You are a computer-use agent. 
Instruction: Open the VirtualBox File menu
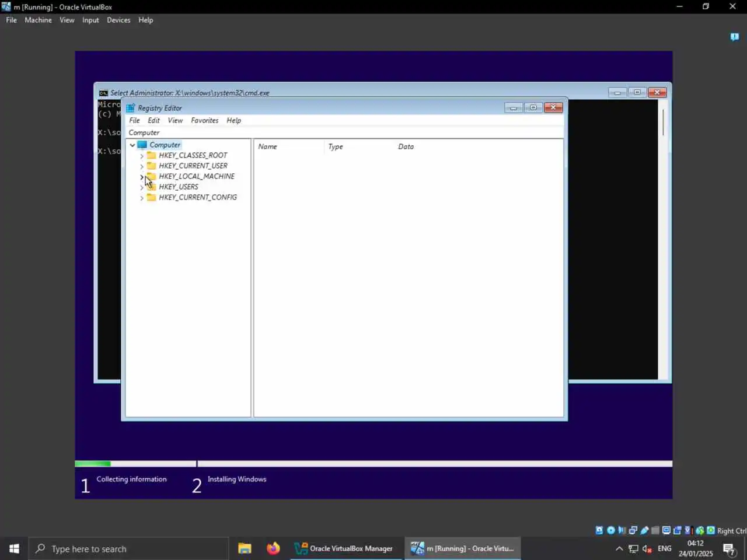(x=11, y=20)
